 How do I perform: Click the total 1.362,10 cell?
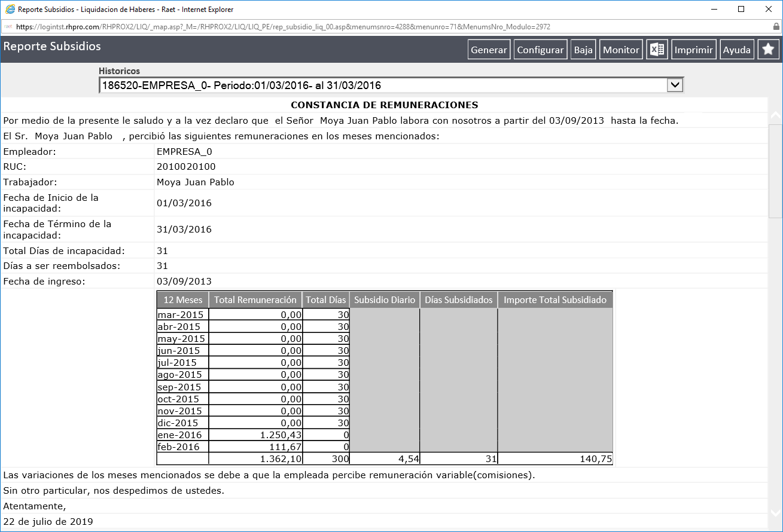click(255, 459)
